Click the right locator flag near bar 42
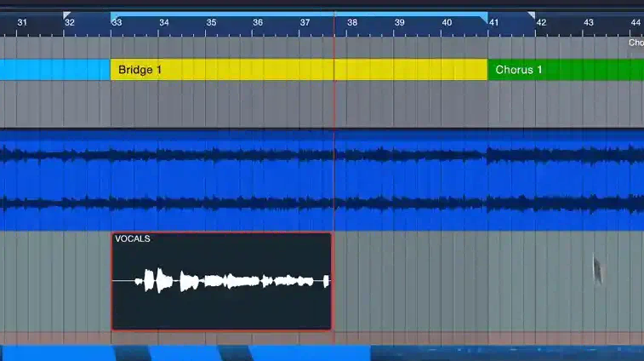 [x=532, y=15]
